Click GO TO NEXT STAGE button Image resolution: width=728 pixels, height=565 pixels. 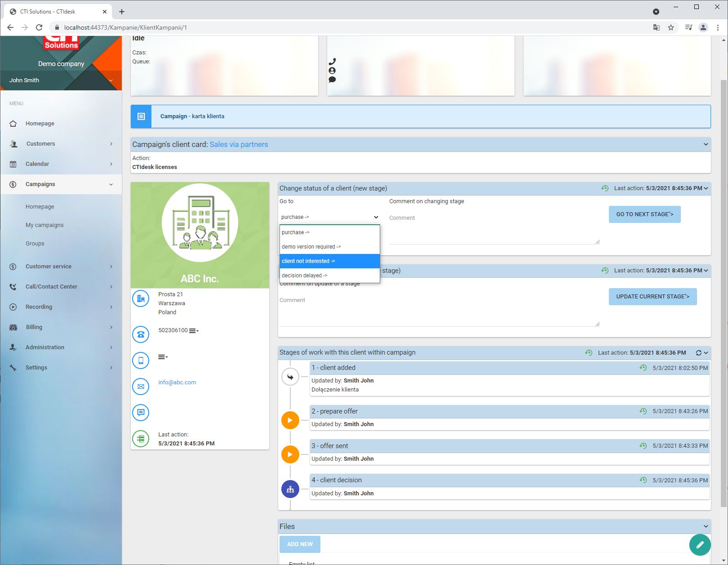click(644, 214)
